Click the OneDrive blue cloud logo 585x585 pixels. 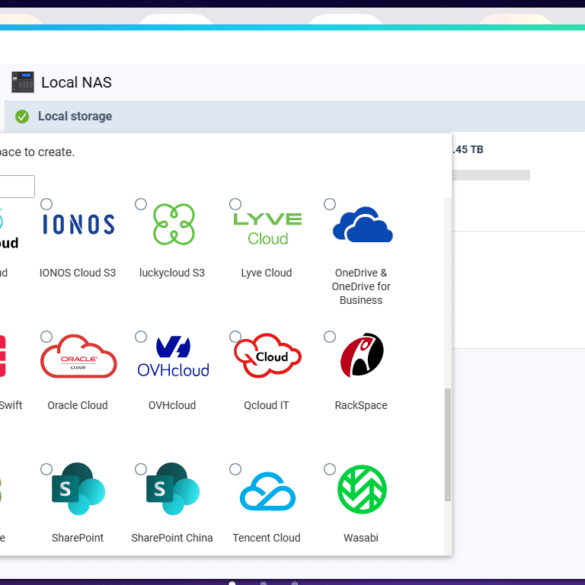pyautogui.click(x=363, y=225)
